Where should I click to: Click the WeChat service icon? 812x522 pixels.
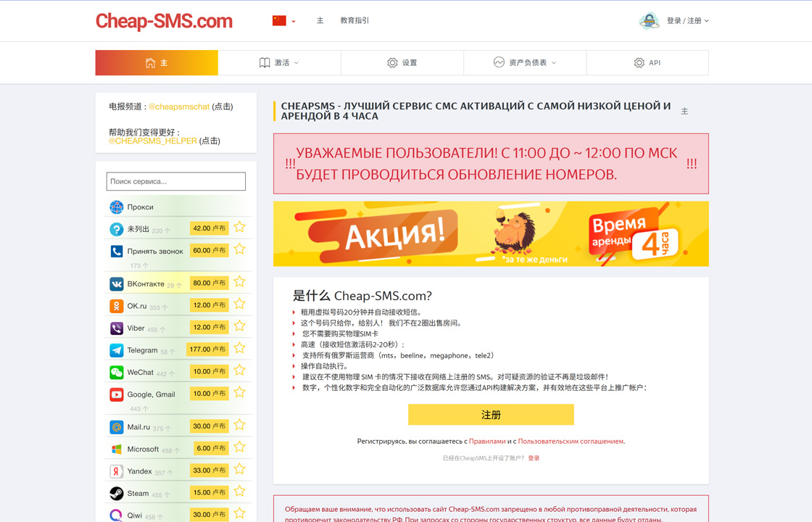coord(117,373)
